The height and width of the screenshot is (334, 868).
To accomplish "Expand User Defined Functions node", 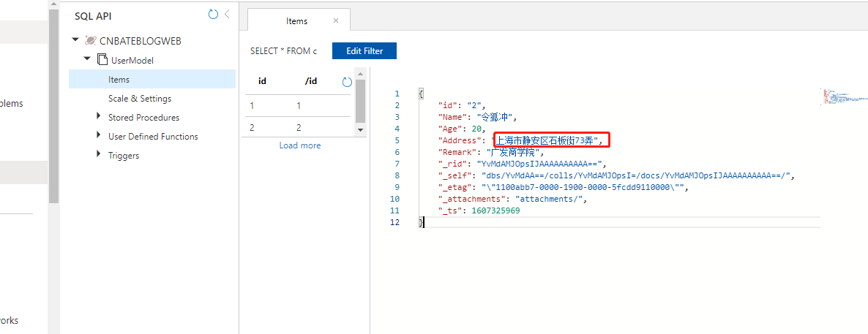I will tap(99, 135).
